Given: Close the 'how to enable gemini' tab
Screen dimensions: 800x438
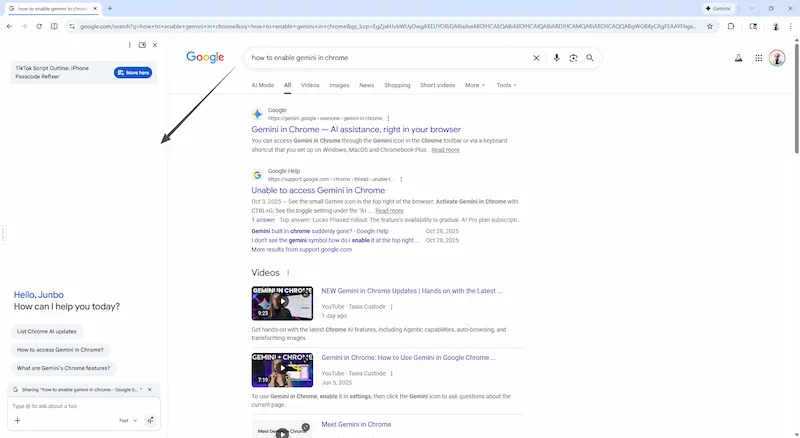Looking at the screenshot, I should click(x=95, y=8).
